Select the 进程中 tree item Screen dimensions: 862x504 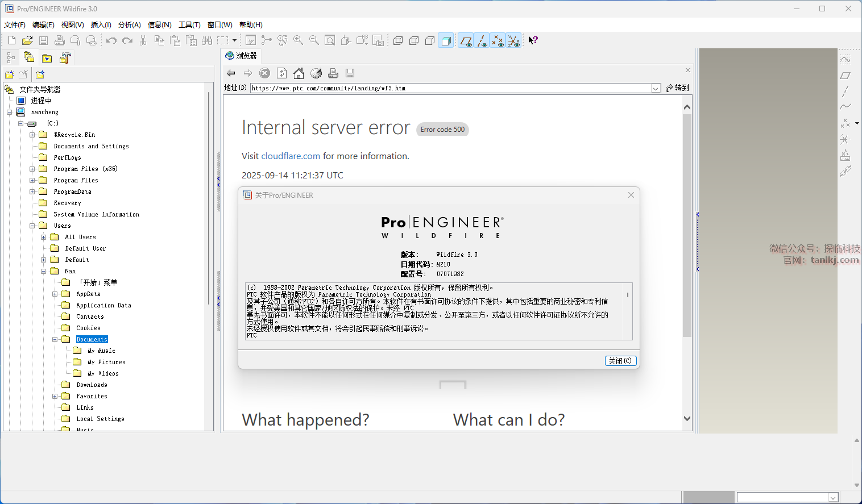pyautogui.click(x=41, y=101)
